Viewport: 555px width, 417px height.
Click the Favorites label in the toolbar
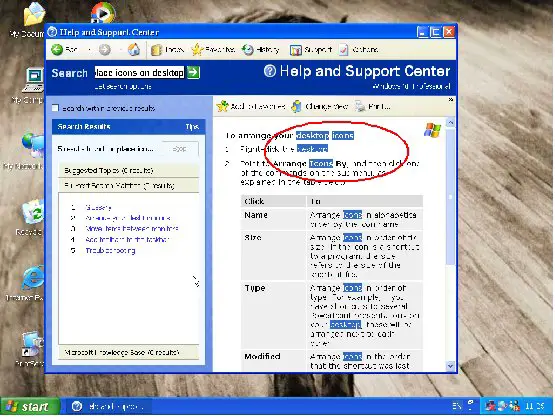tap(220, 50)
